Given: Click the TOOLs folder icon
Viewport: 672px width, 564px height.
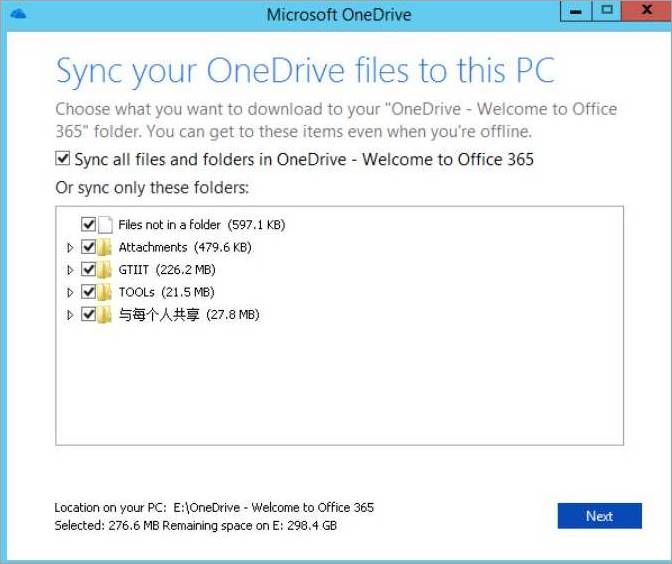Looking at the screenshot, I should [x=104, y=292].
